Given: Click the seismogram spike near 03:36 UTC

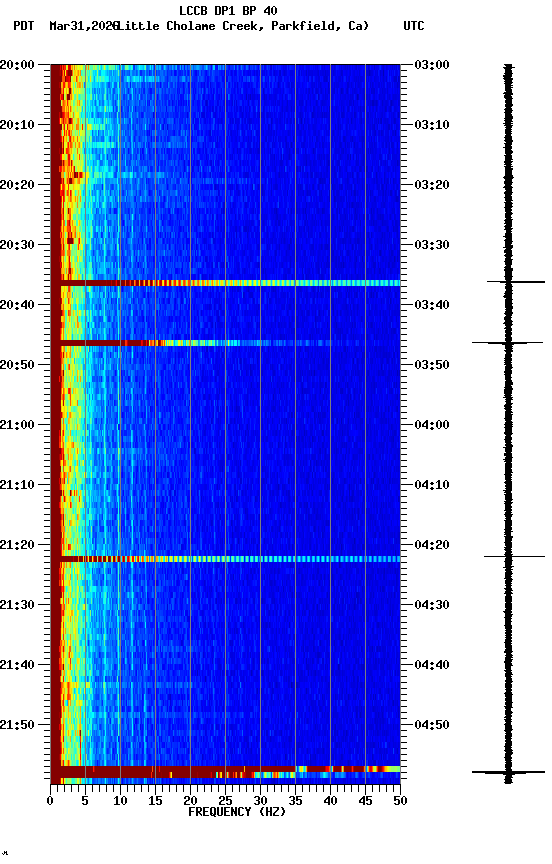Looking at the screenshot, I should [516, 282].
